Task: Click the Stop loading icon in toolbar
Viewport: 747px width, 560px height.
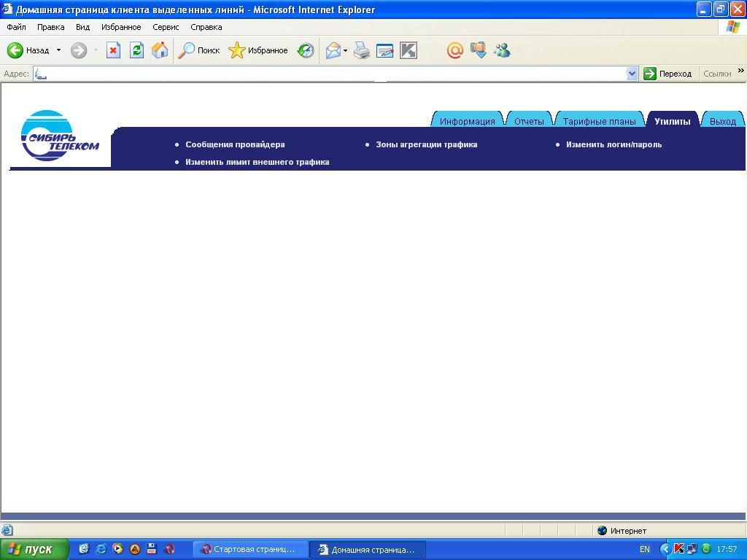Action: tap(113, 50)
